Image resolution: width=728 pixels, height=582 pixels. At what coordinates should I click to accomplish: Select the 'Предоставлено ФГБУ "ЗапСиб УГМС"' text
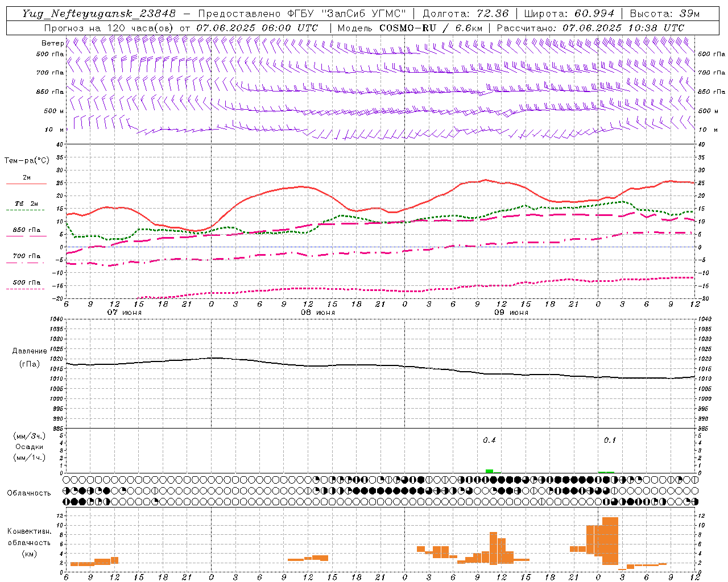click(303, 13)
